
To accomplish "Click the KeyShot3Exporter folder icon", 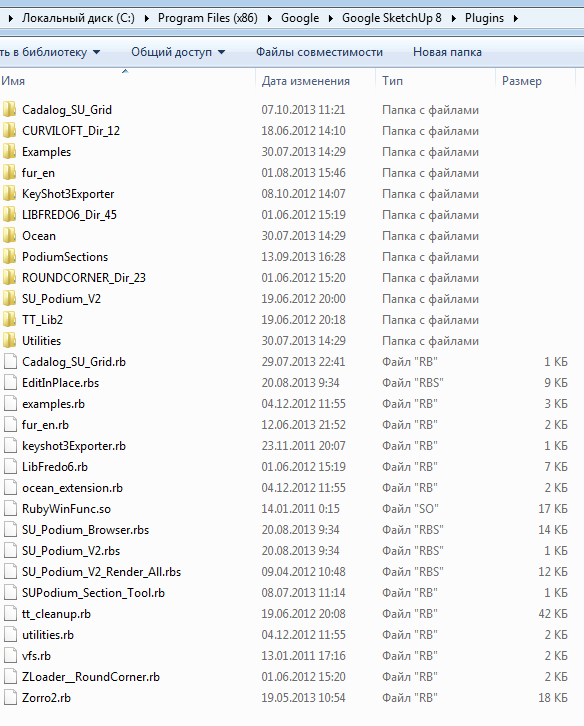I will (9, 194).
